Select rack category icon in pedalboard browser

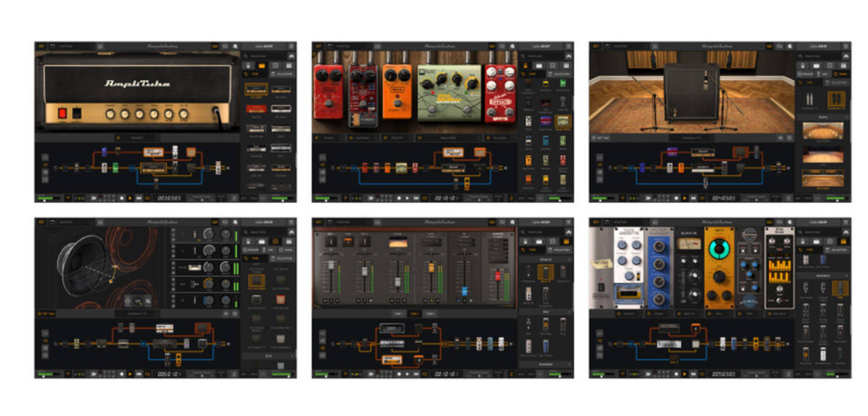[565, 65]
